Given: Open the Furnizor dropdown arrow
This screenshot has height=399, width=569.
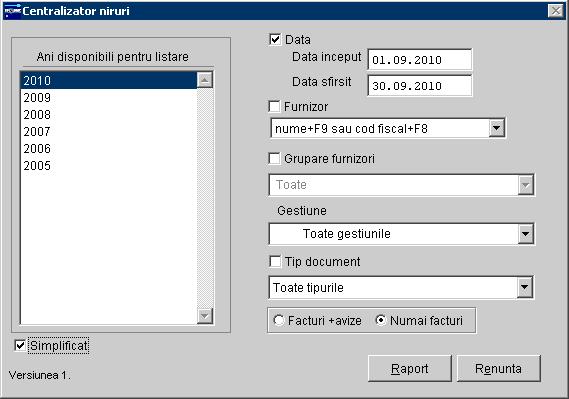Looking at the screenshot, I should (x=496, y=128).
